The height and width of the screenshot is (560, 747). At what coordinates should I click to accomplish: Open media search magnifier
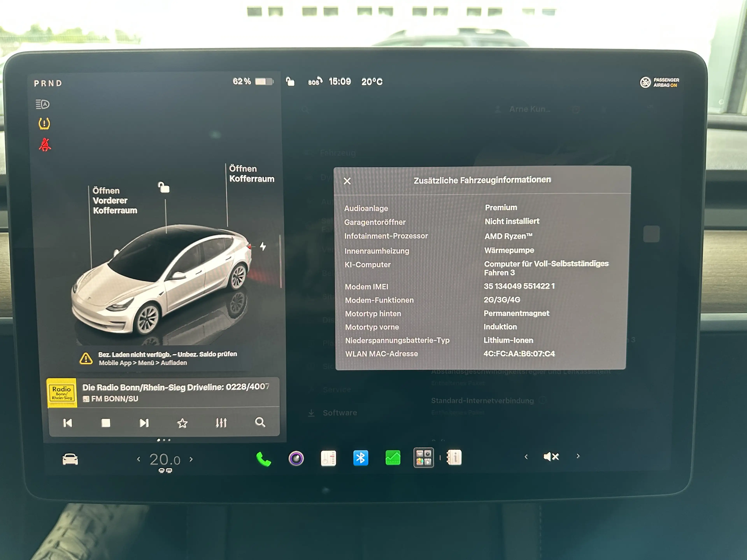(260, 422)
